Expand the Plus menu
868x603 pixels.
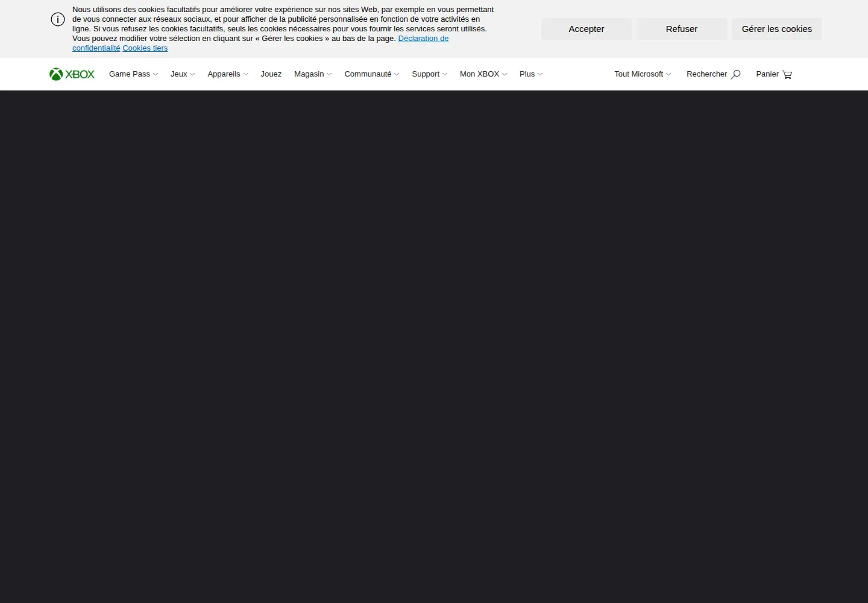531,74
